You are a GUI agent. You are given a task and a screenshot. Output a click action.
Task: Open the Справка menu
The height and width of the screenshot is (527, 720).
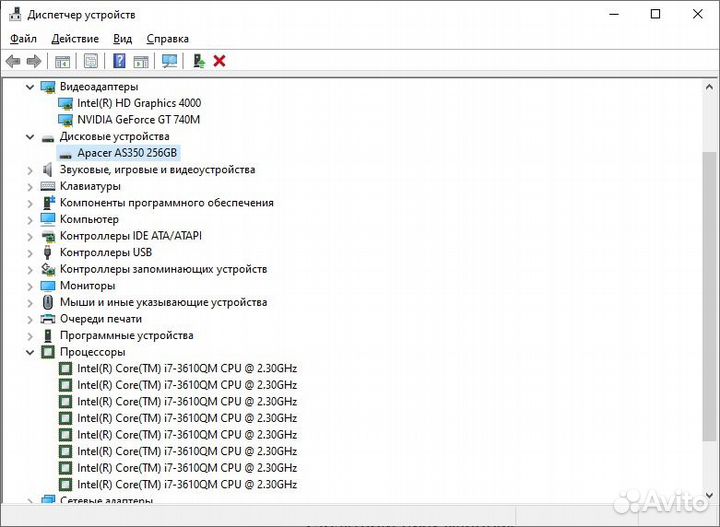pos(168,39)
